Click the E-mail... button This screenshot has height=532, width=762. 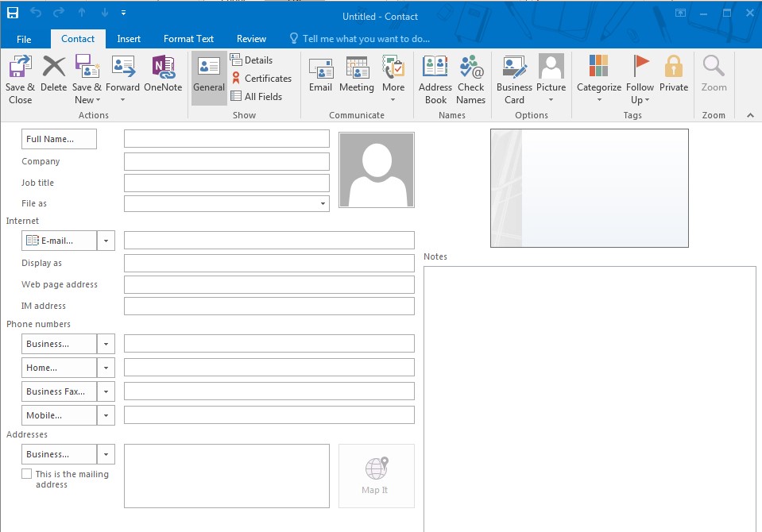click(59, 241)
